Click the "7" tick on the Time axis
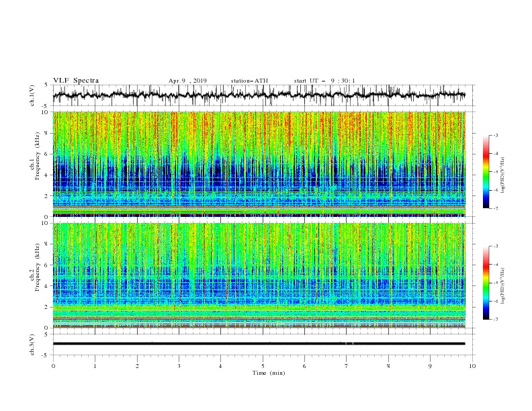This screenshot has width=532, height=411. pos(347,366)
